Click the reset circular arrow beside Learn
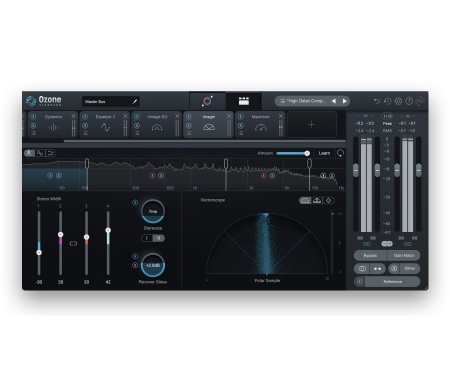This screenshot has width=450, height=380. point(340,153)
